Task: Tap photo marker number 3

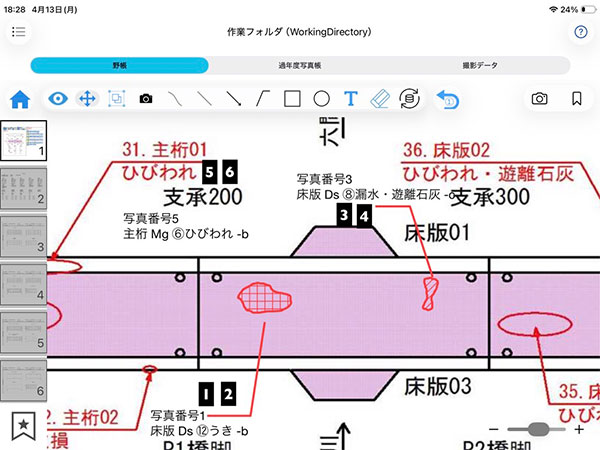Action: pos(344,215)
